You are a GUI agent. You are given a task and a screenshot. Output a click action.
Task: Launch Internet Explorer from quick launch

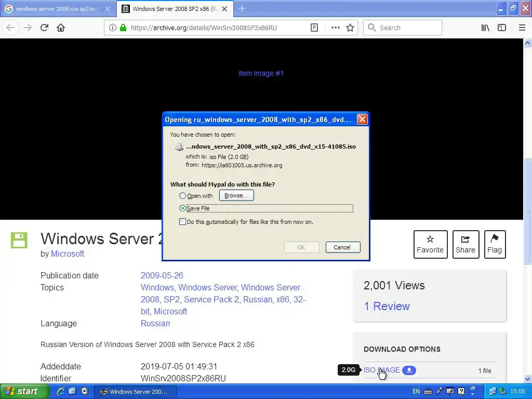[60, 391]
